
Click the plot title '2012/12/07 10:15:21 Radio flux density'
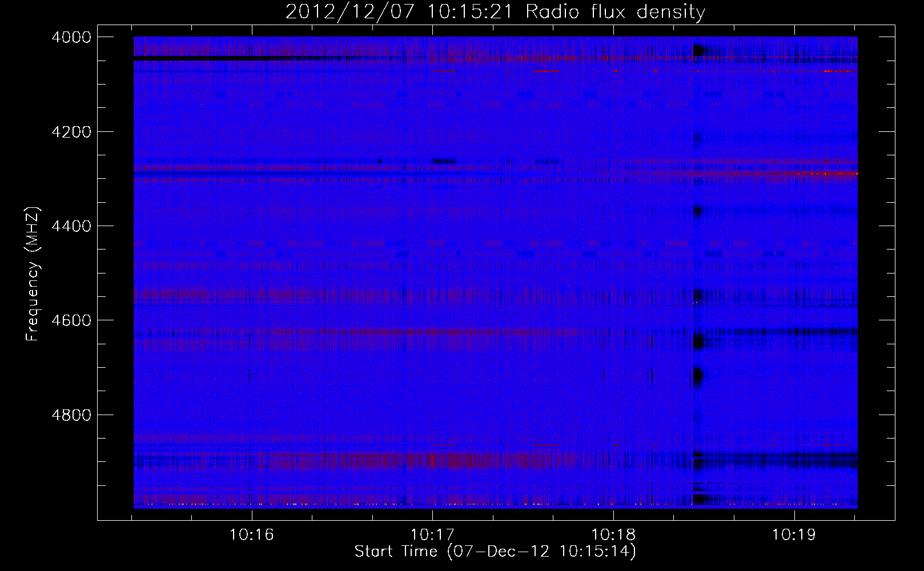[495, 11]
